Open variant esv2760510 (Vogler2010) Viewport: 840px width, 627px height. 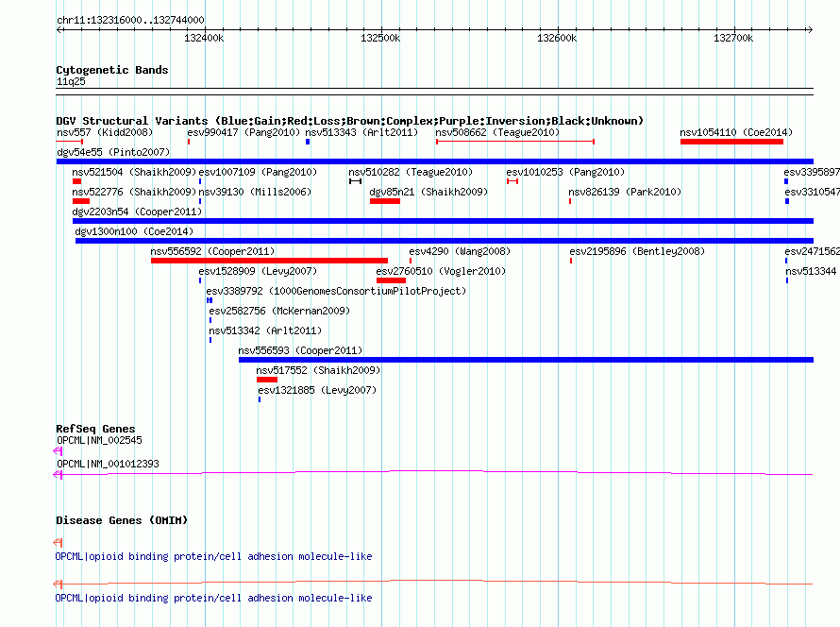(441, 271)
